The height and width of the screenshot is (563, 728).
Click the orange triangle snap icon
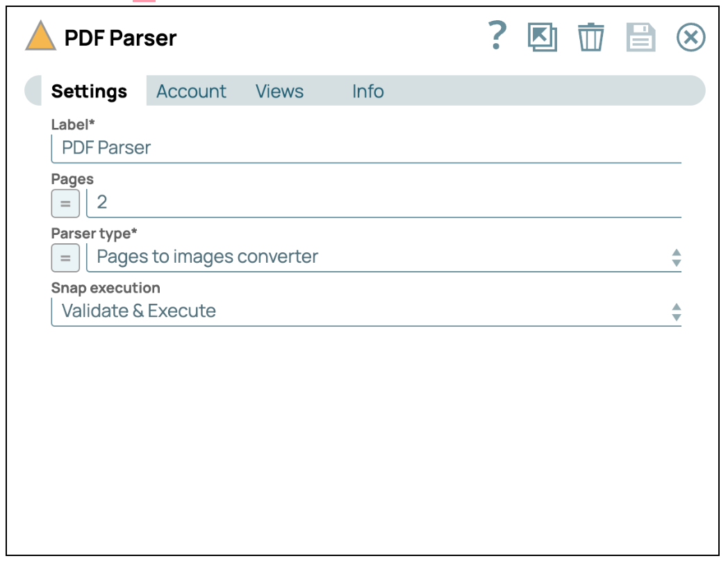click(40, 36)
